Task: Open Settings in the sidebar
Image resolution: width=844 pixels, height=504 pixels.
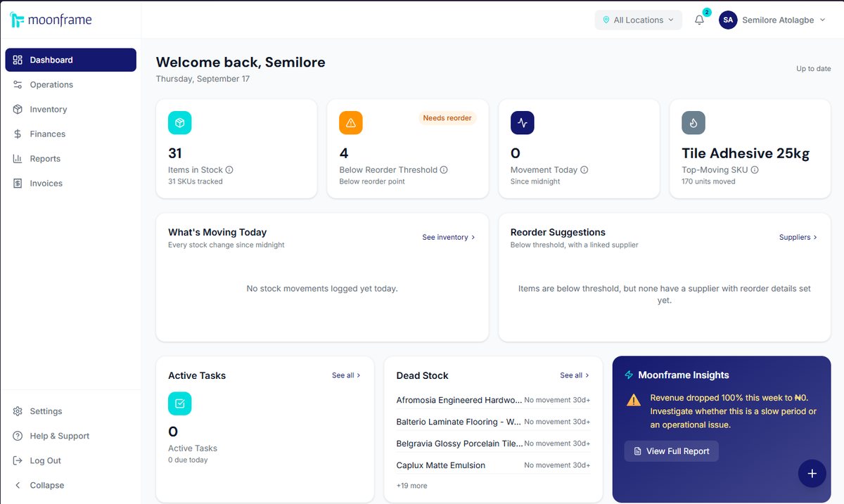Action: [70, 411]
